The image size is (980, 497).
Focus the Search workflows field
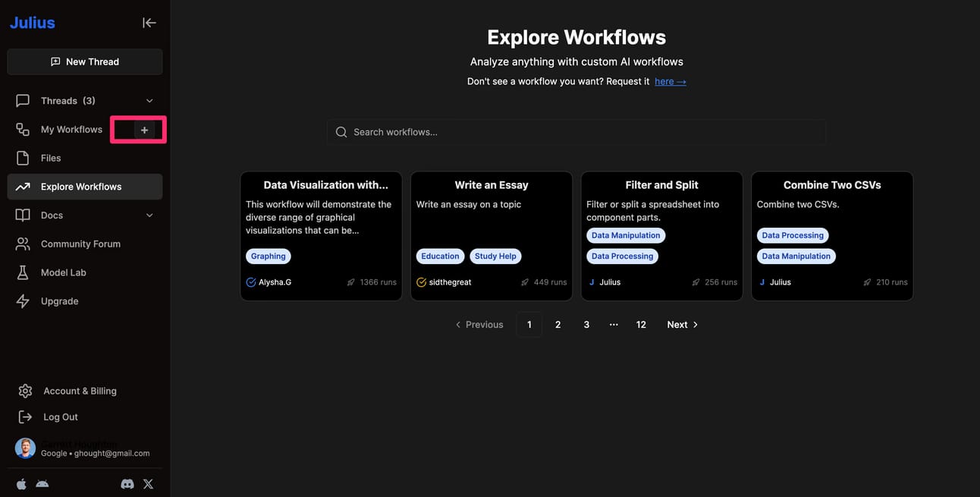[x=576, y=132]
